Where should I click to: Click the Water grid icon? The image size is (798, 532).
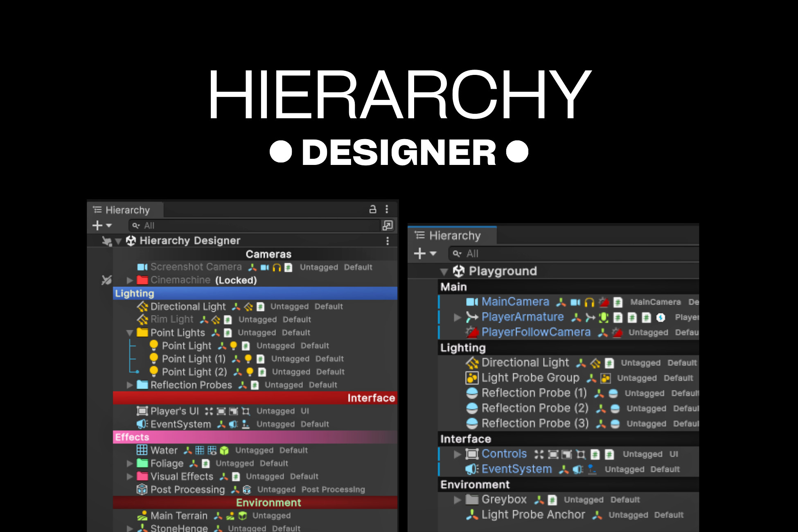pyautogui.click(x=142, y=450)
